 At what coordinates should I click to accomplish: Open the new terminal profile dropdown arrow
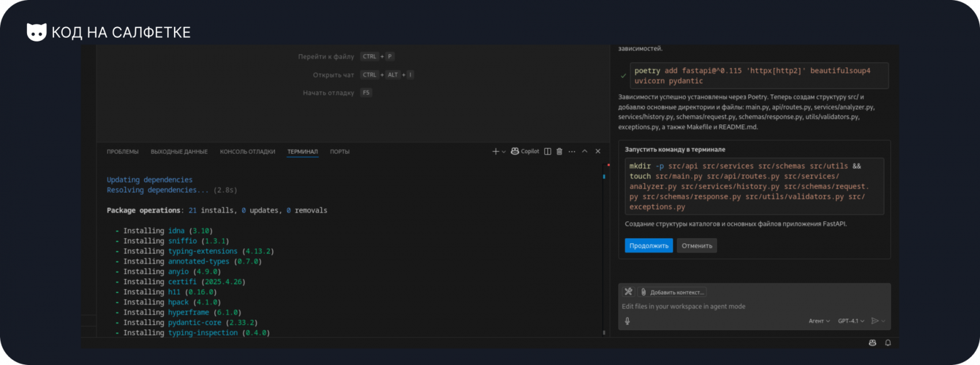(504, 152)
